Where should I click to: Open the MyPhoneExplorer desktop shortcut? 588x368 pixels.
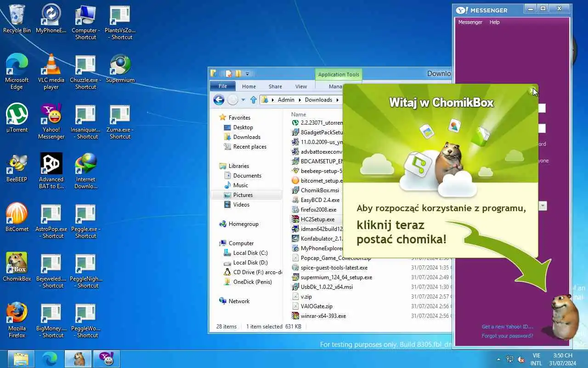(51, 18)
